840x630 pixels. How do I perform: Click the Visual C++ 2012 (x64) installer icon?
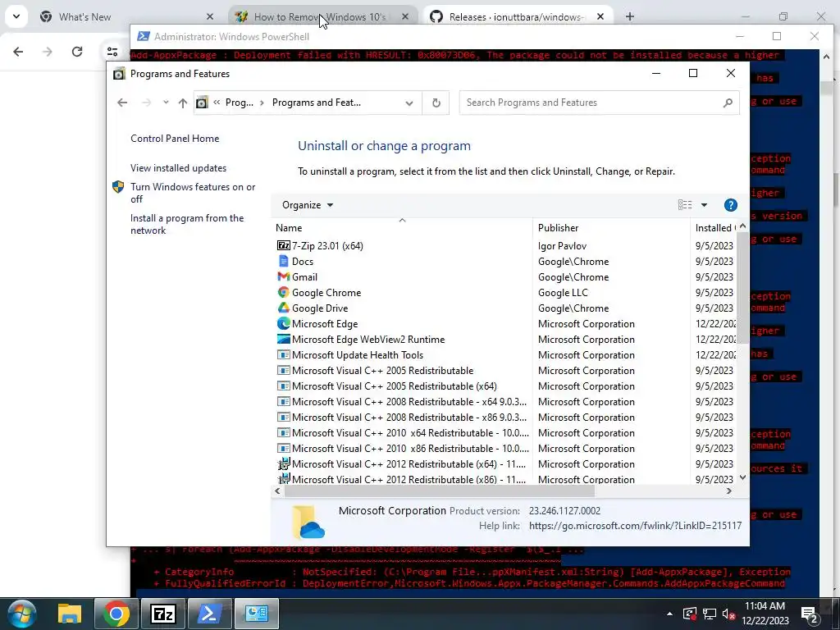tap(283, 463)
